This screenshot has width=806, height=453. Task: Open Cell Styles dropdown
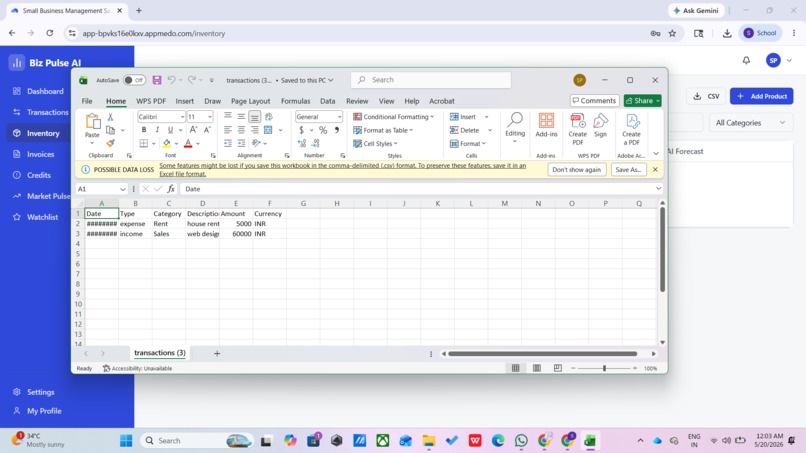coord(375,143)
